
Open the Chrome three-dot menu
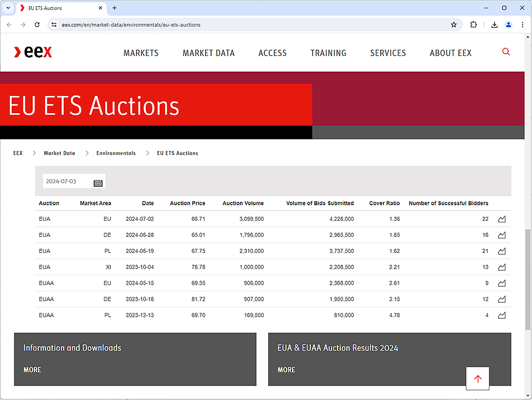coord(522,24)
